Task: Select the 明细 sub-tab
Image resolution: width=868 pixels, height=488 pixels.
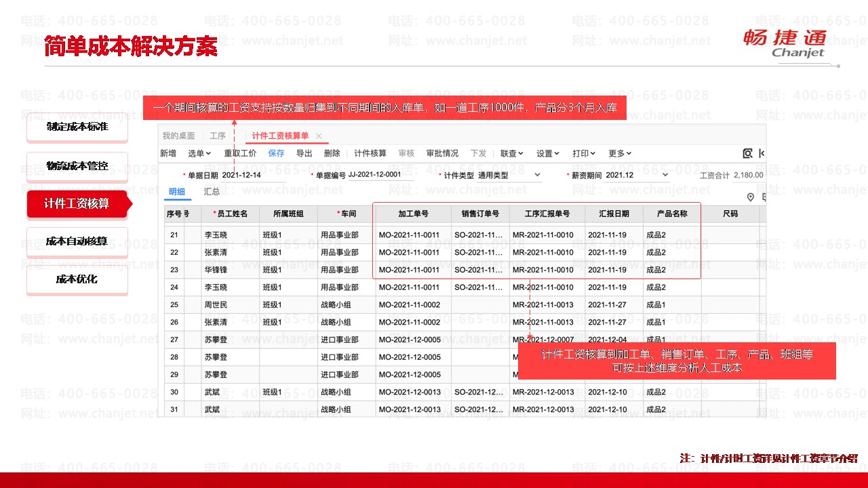Action: tap(177, 192)
